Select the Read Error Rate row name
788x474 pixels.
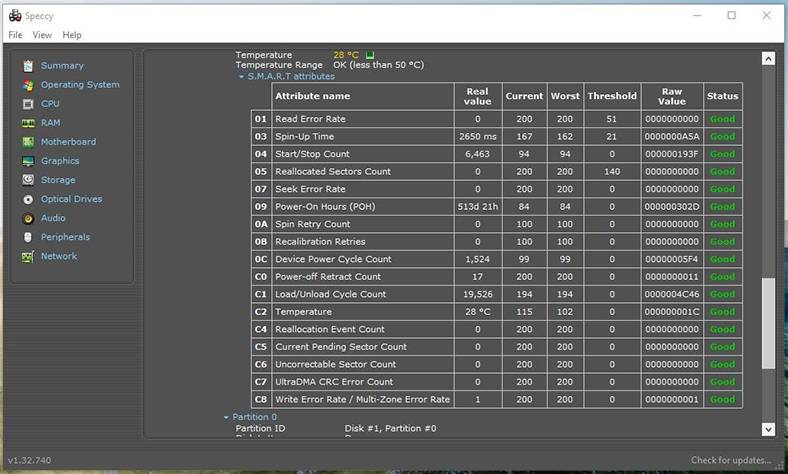click(x=310, y=119)
